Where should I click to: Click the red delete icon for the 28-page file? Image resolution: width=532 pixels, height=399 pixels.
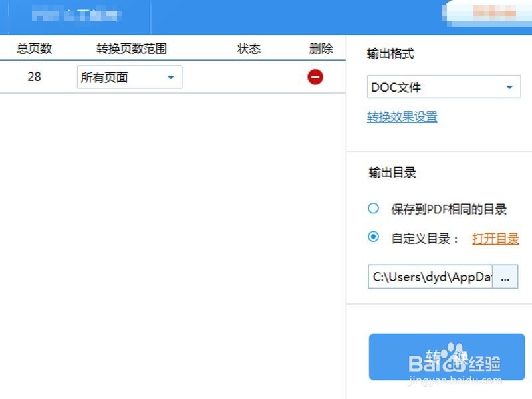point(315,76)
